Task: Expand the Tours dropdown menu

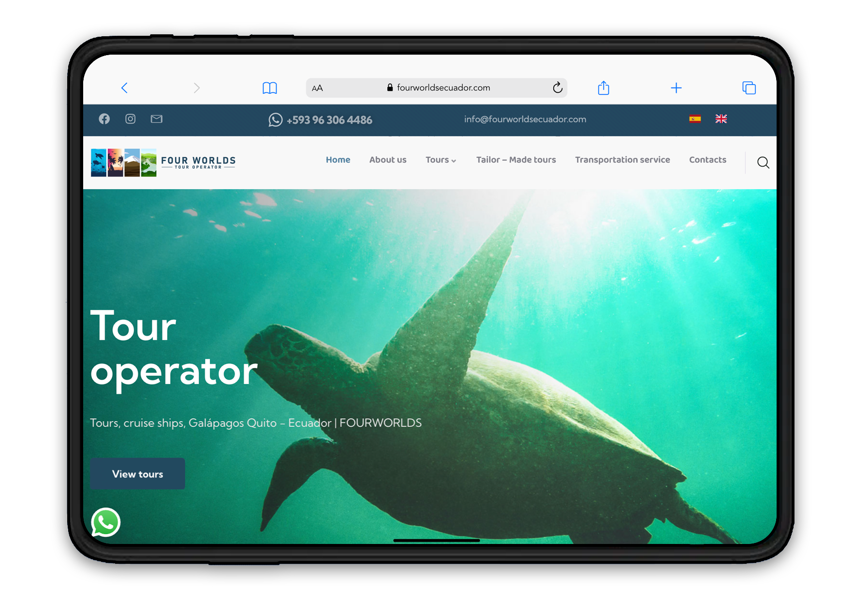Action: point(441,160)
